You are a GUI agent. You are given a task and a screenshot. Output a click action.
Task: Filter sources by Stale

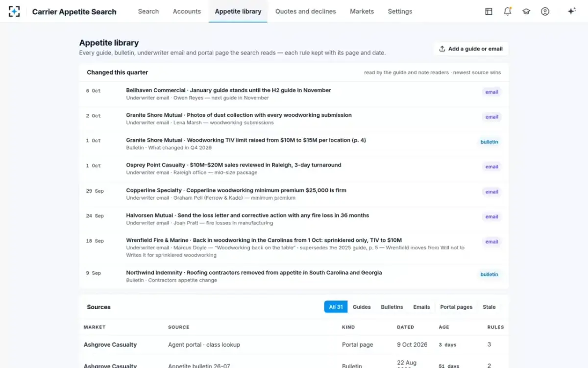489,307
